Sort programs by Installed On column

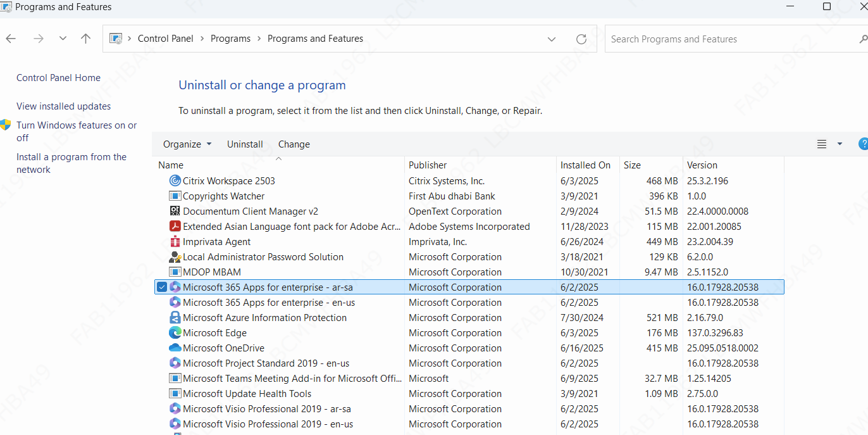coord(585,165)
